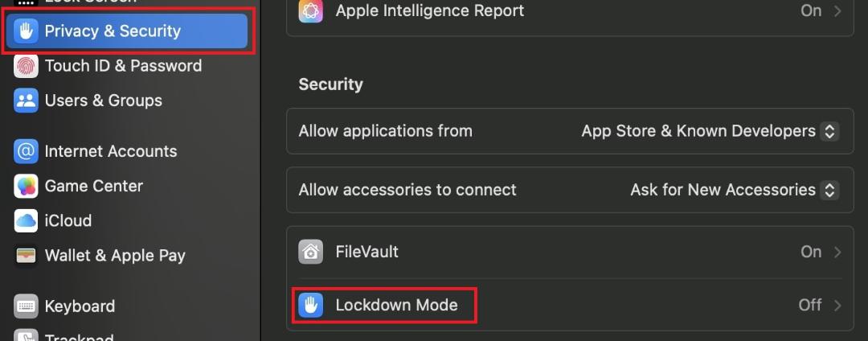Click the Users & Groups icon

click(x=26, y=101)
